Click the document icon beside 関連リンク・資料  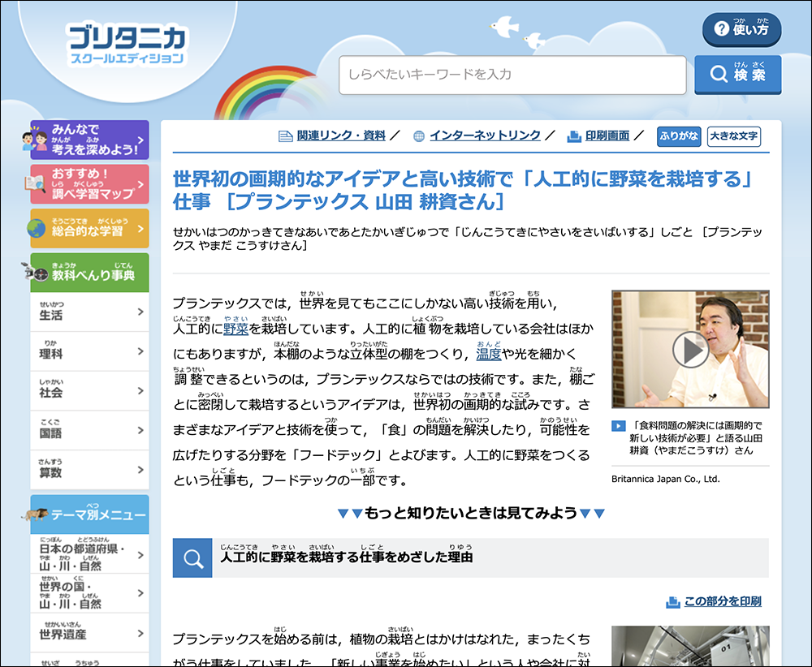click(285, 136)
